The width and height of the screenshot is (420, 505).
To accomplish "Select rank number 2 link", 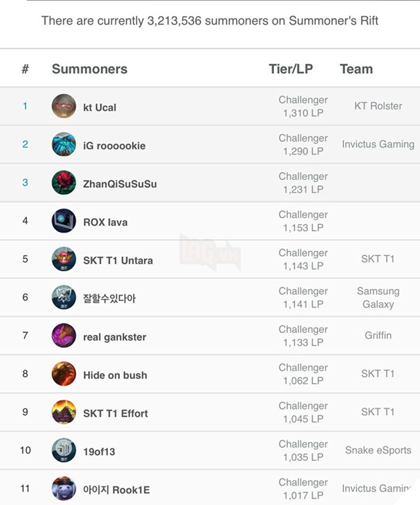I will (x=25, y=144).
